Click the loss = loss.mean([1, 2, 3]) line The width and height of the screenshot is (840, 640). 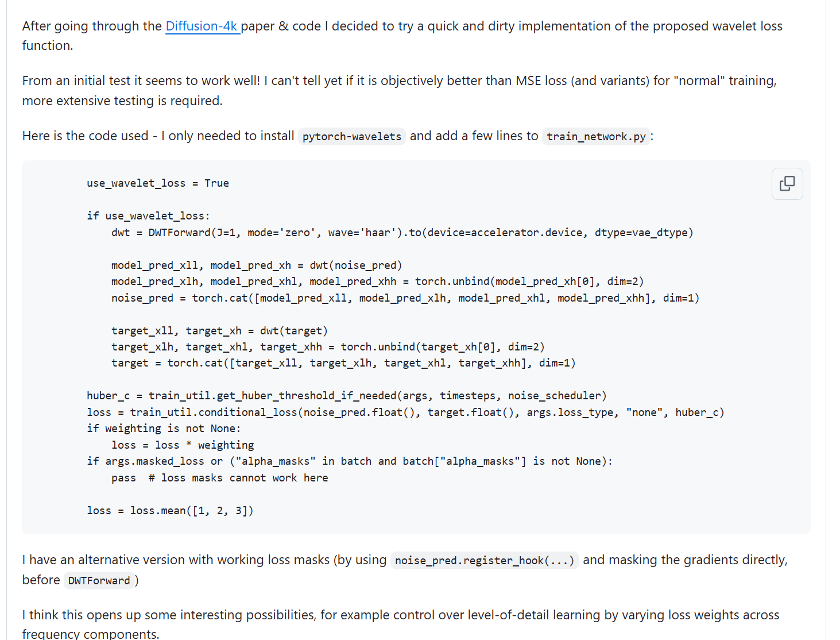click(x=170, y=511)
